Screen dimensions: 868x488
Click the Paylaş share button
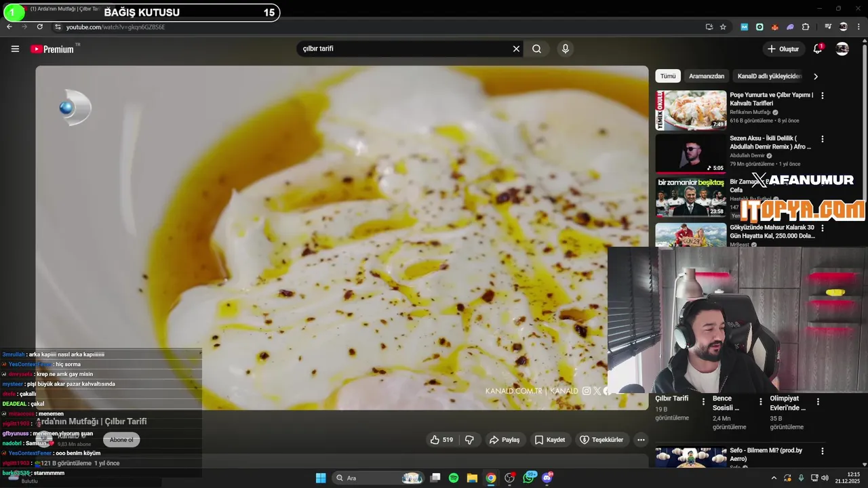(x=505, y=440)
